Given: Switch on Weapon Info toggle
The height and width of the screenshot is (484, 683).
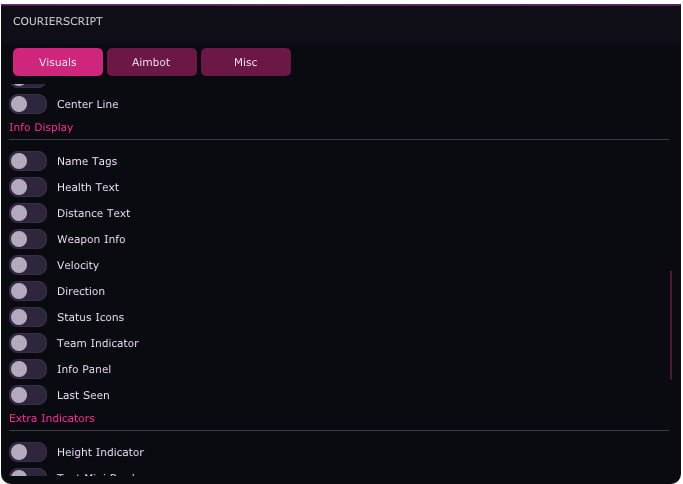Looking at the screenshot, I should pos(28,239).
